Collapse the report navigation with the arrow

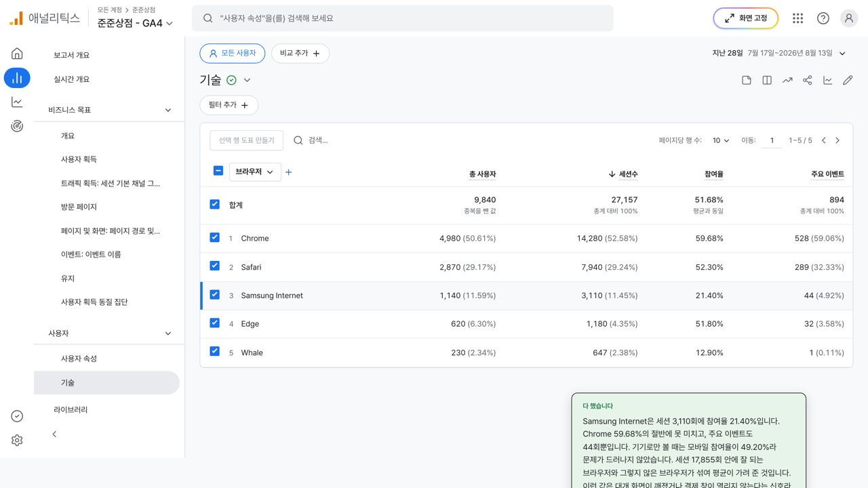54,434
